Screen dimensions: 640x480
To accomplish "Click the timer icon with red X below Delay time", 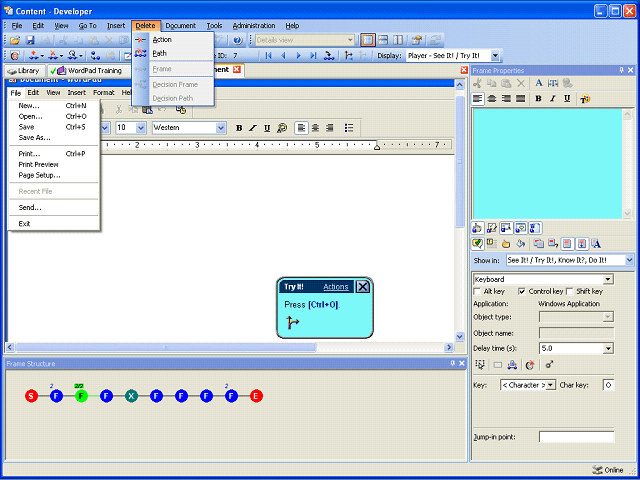I will pyautogui.click(x=530, y=365).
